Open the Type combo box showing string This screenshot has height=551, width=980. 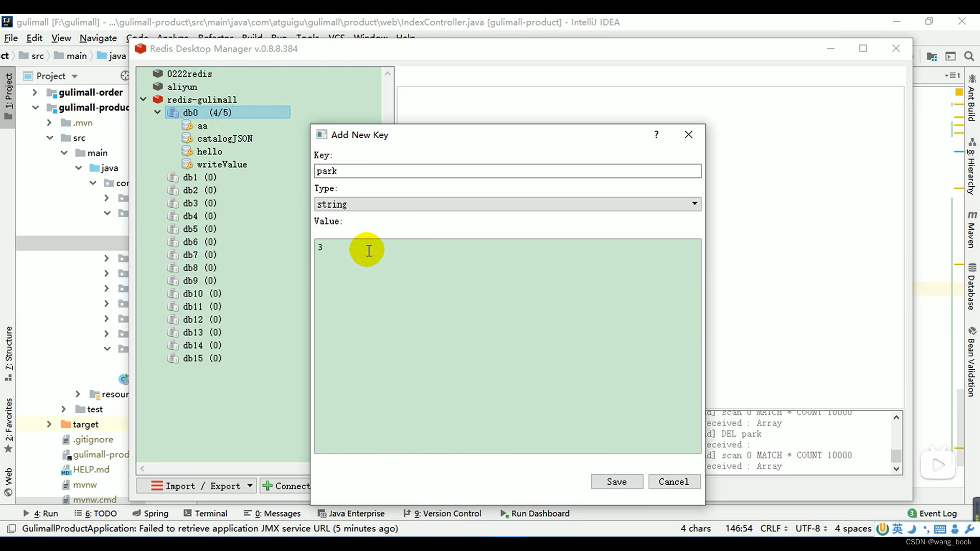(x=507, y=204)
